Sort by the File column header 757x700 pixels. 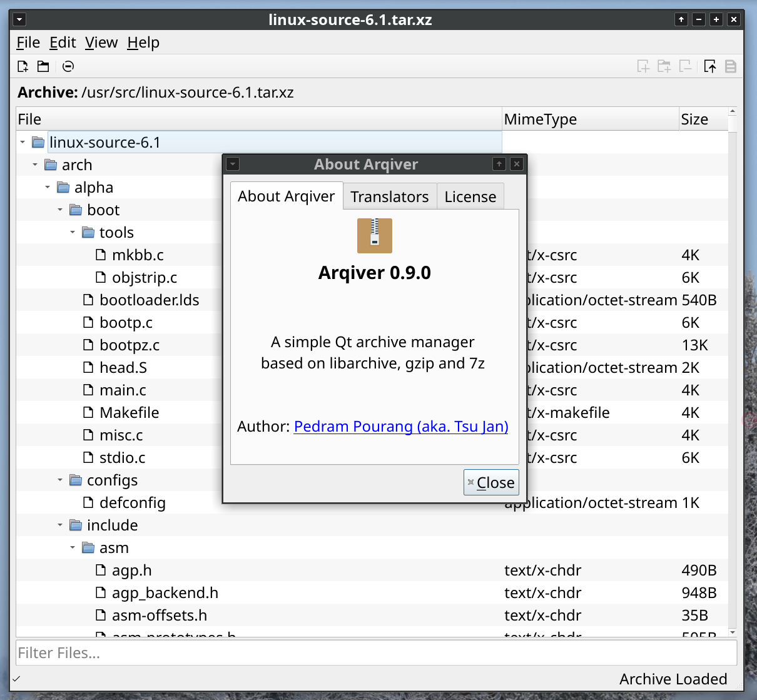coord(259,119)
